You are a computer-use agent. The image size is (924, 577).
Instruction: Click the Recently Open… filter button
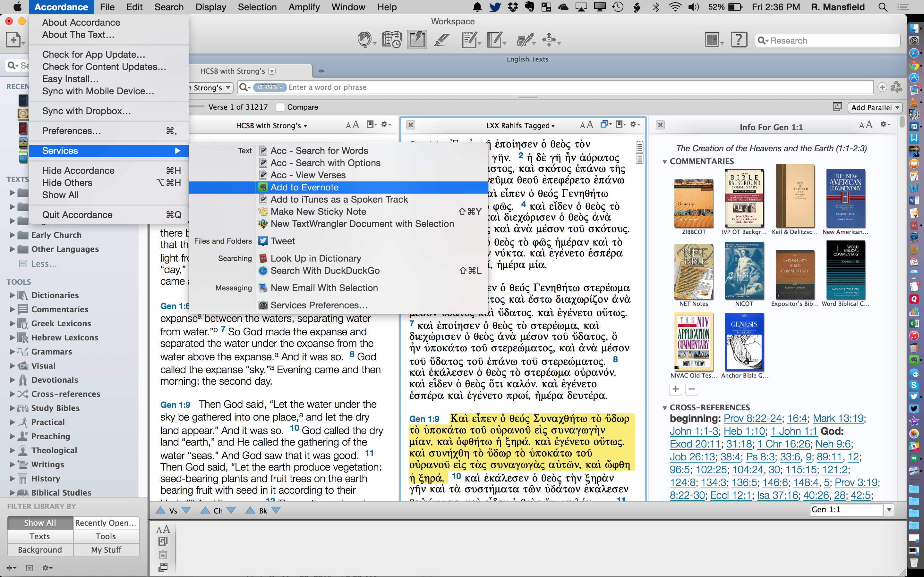[x=106, y=523]
